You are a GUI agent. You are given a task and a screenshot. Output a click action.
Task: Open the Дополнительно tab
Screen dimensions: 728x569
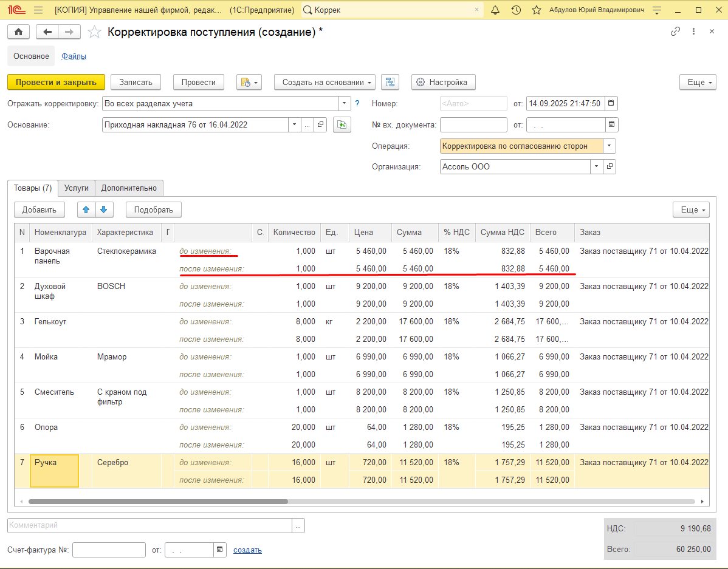tap(129, 188)
